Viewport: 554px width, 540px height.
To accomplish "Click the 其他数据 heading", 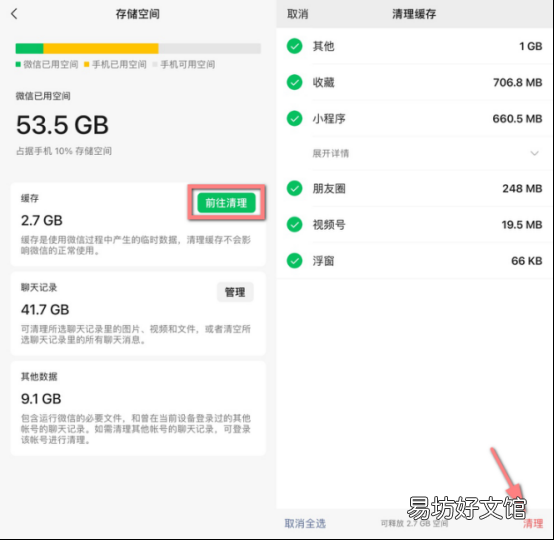I will pyautogui.click(x=39, y=376).
